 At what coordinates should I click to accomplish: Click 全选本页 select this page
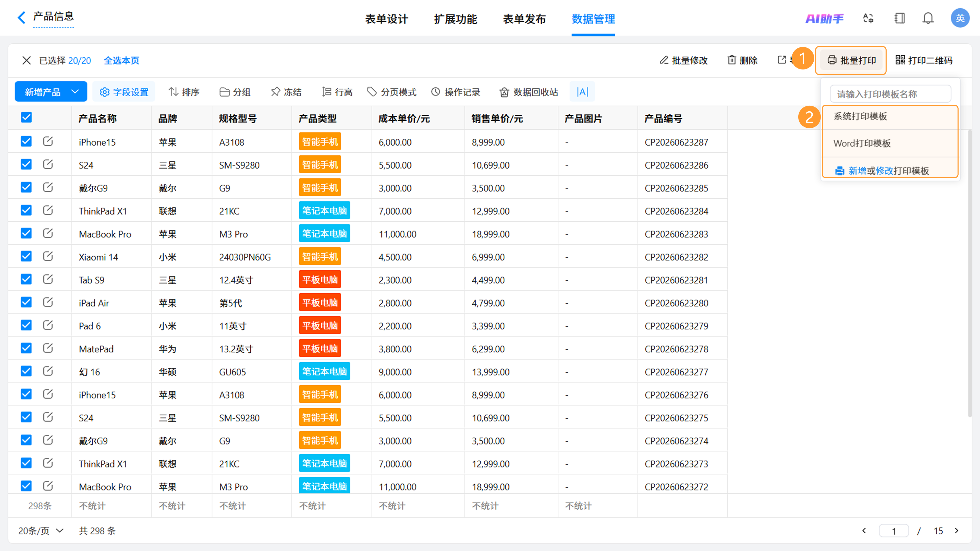click(122, 61)
